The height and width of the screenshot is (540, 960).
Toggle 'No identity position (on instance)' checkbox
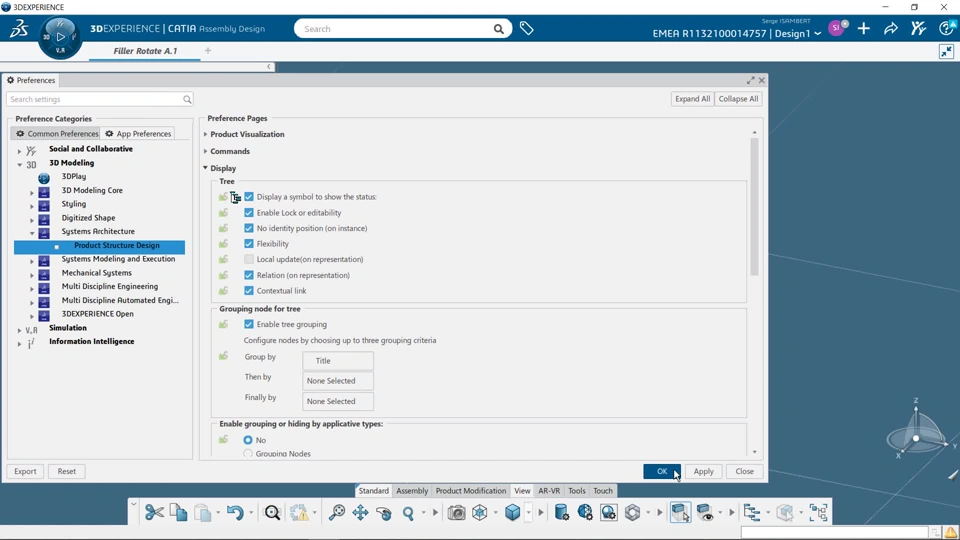pyautogui.click(x=249, y=228)
